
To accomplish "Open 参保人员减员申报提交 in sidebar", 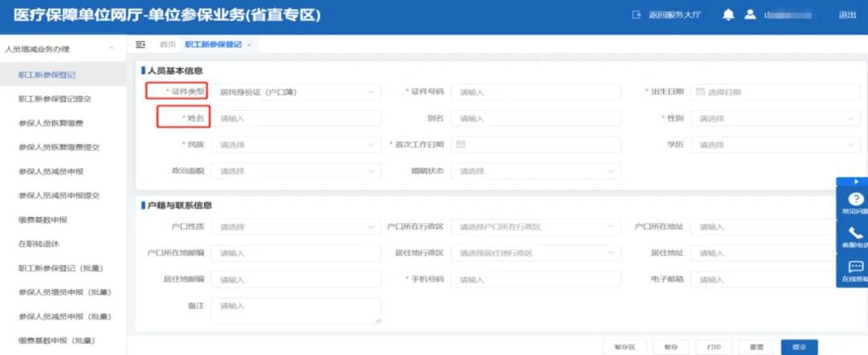I will coord(59,195).
